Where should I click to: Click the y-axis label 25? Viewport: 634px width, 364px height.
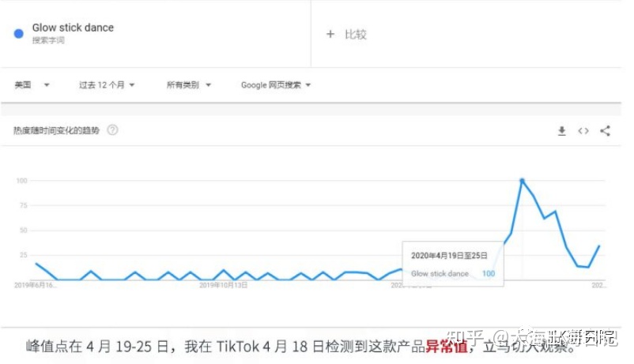coord(24,255)
